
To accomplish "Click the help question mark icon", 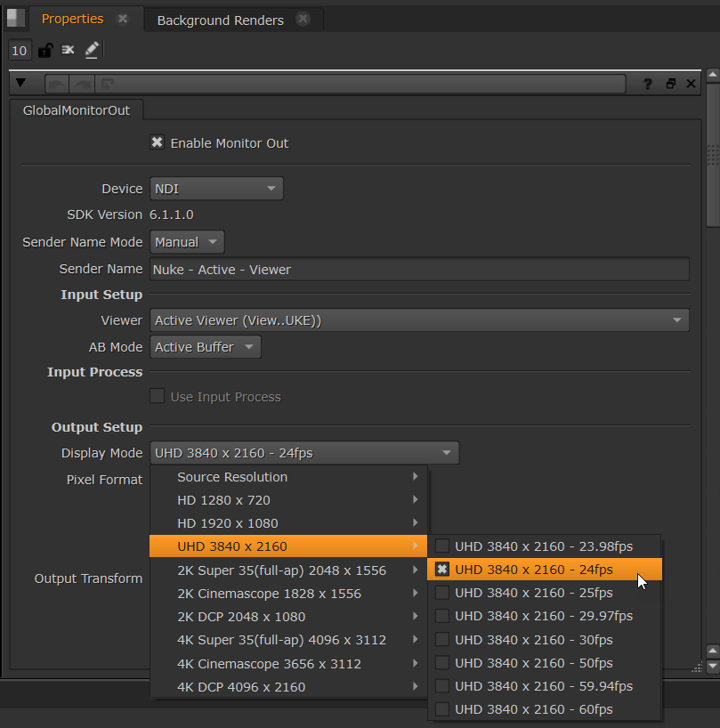I will (x=647, y=84).
